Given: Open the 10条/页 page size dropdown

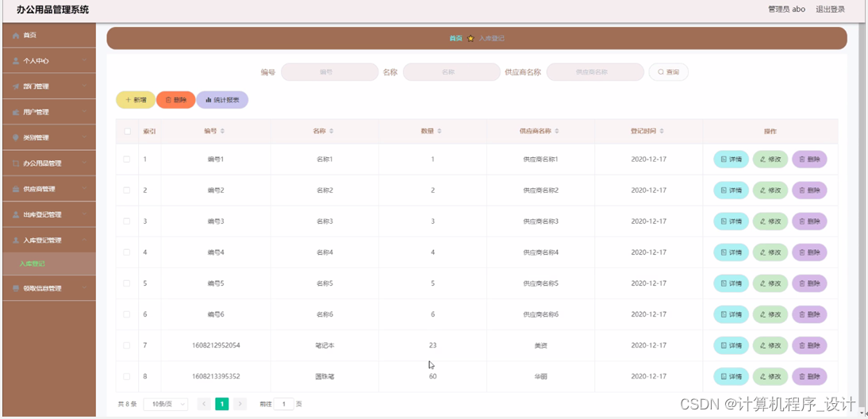Looking at the screenshot, I should (x=166, y=404).
